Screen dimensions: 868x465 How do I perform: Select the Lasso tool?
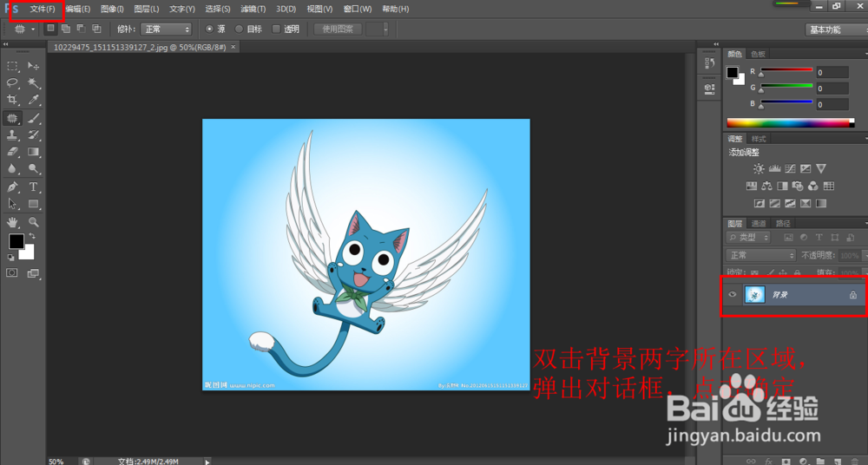click(12, 83)
